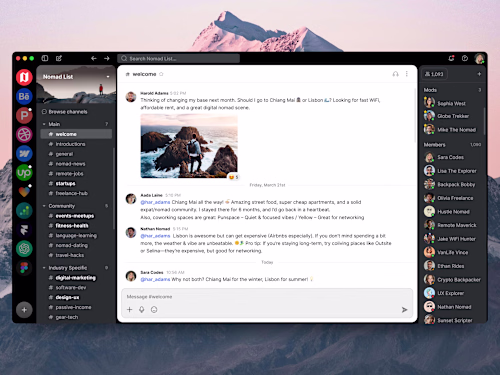This screenshot has width=500, height=375.
Task: Open the coastal hiker photo attachment
Action: tap(189, 146)
